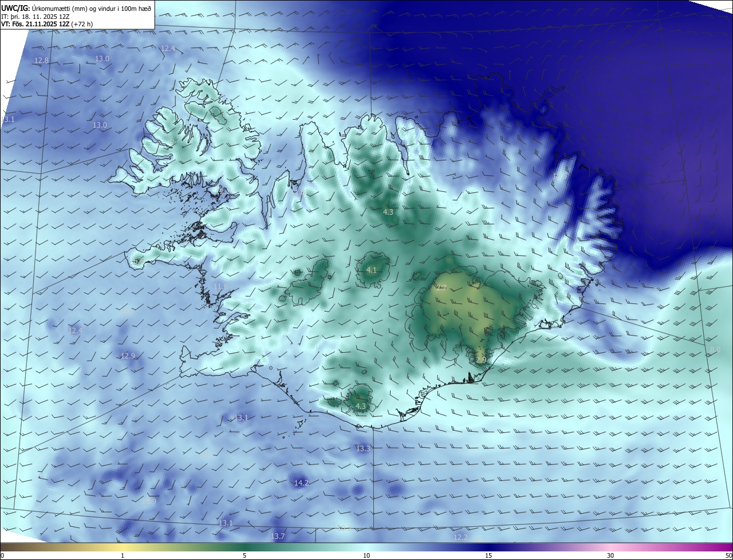This screenshot has height=560, width=733.
Task: Click the '0' tick on the colour scale
Action: (2, 555)
